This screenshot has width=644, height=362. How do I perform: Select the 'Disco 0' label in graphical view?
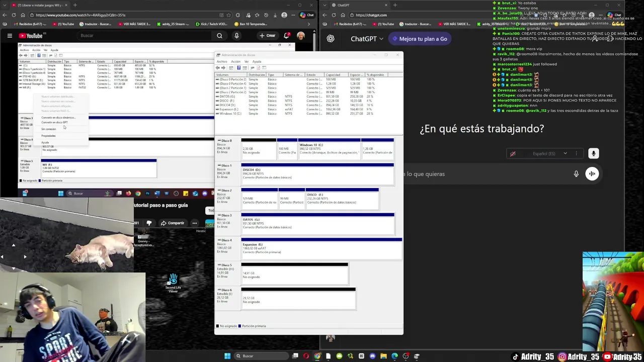(x=228, y=148)
